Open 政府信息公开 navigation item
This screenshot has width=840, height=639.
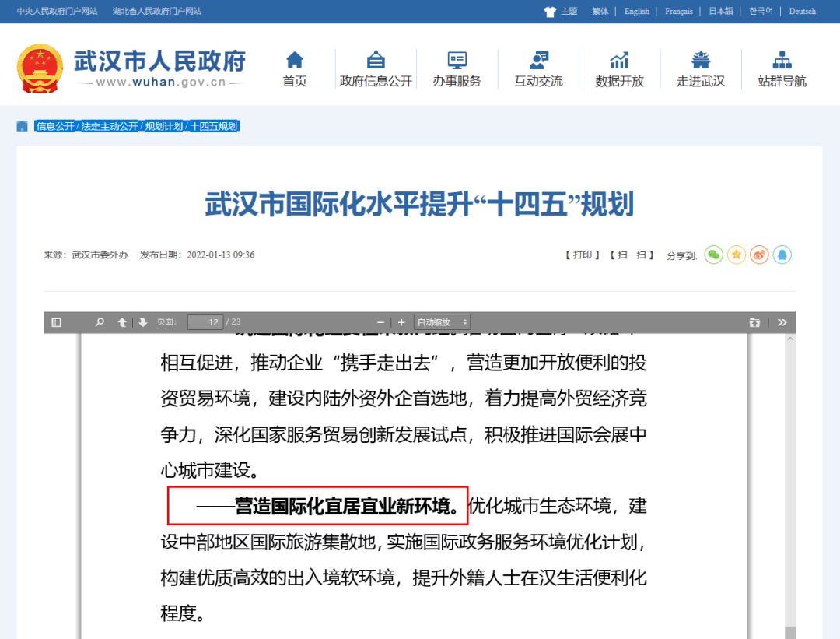point(376,69)
